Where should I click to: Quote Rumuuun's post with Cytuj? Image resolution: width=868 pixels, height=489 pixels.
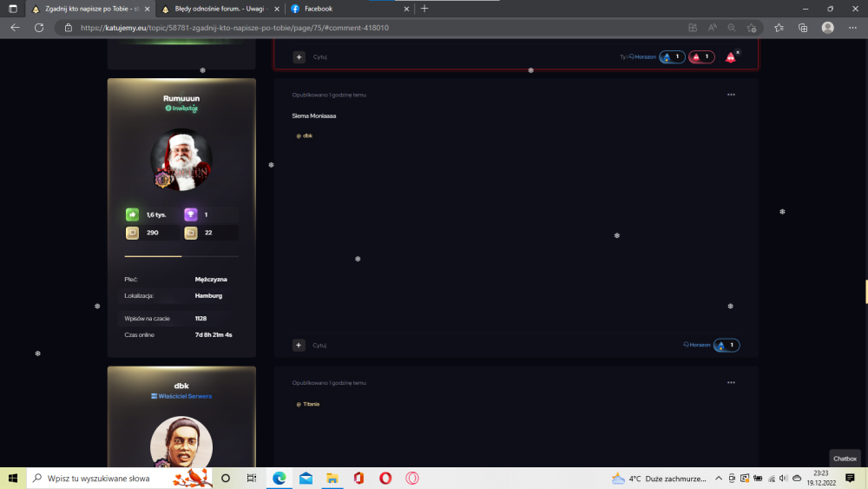[x=319, y=345]
